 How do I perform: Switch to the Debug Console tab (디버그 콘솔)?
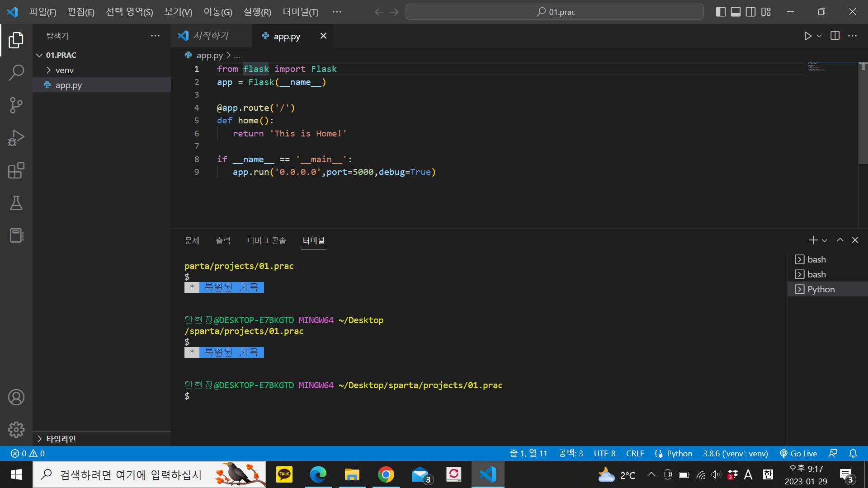pyautogui.click(x=266, y=240)
